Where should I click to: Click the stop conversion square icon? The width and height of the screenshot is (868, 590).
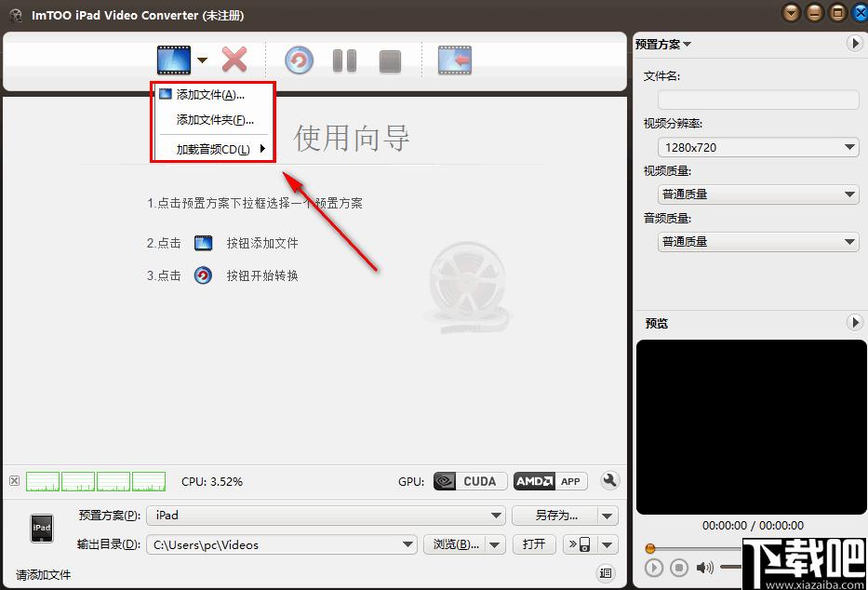pos(390,61)
